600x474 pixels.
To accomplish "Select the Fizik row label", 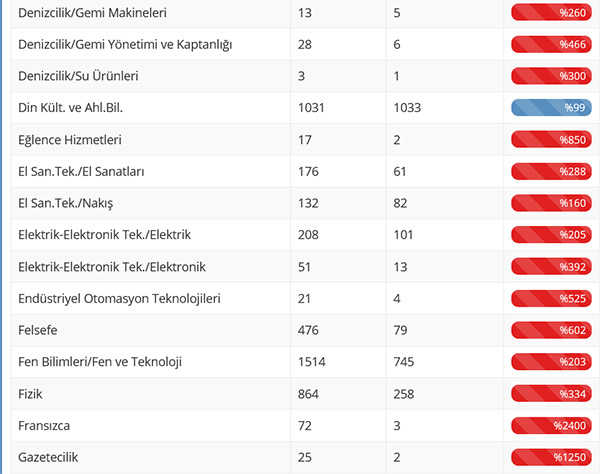I will (33, 394).
